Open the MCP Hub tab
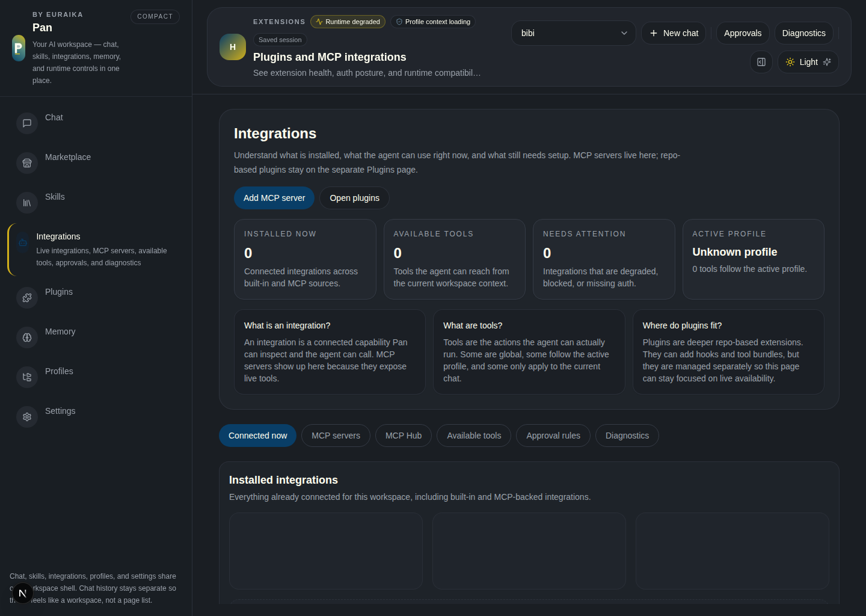Screen dimensions: 866x616 [404, 436]
